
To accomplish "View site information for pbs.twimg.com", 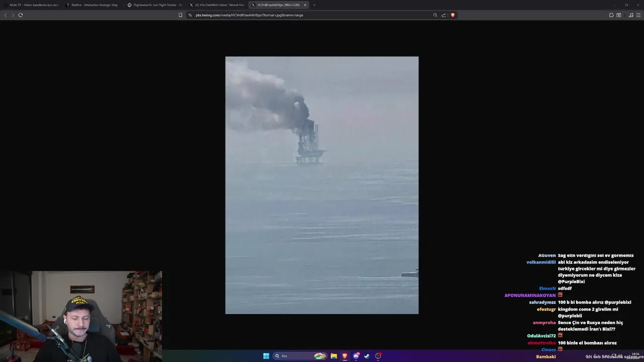I will coord(190,15).
